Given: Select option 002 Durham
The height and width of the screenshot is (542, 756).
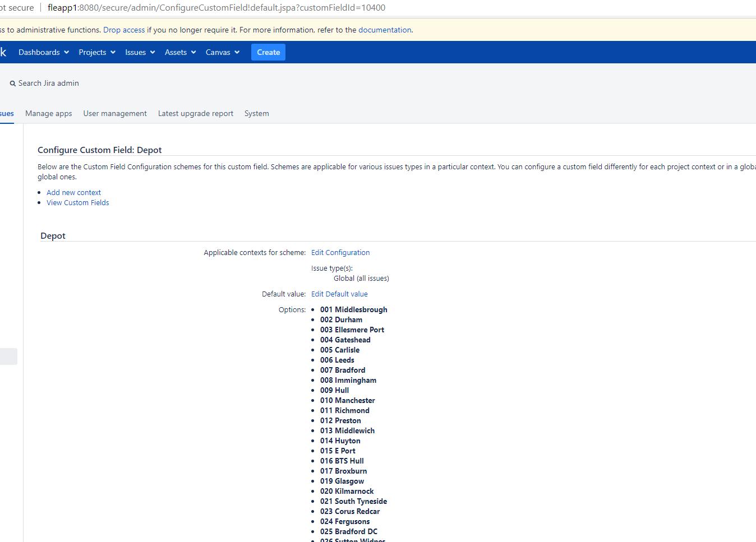Looking at the screenshot, I should click(x=342, y=320).
